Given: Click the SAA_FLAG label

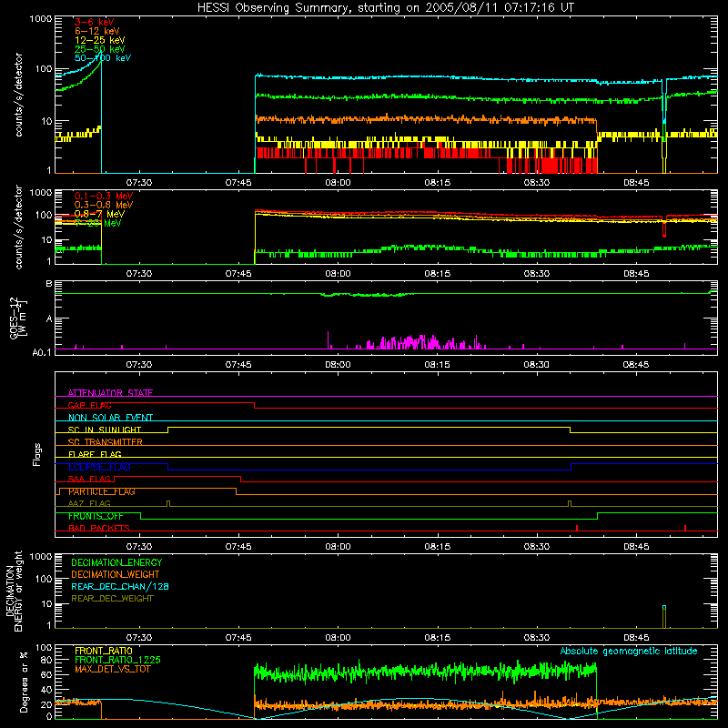Looking at the screenshot, I should 89,479.
